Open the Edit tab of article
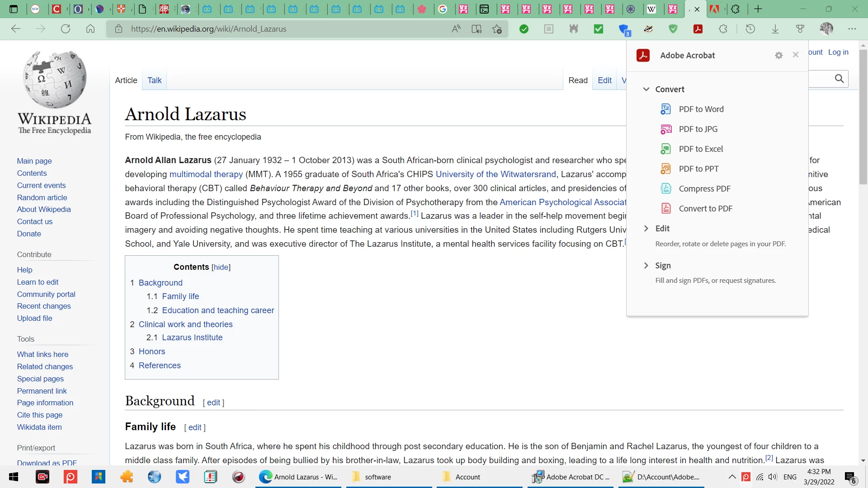Image resolution: width=868 pixels, height=488 pixels. (x=604, y=80)
